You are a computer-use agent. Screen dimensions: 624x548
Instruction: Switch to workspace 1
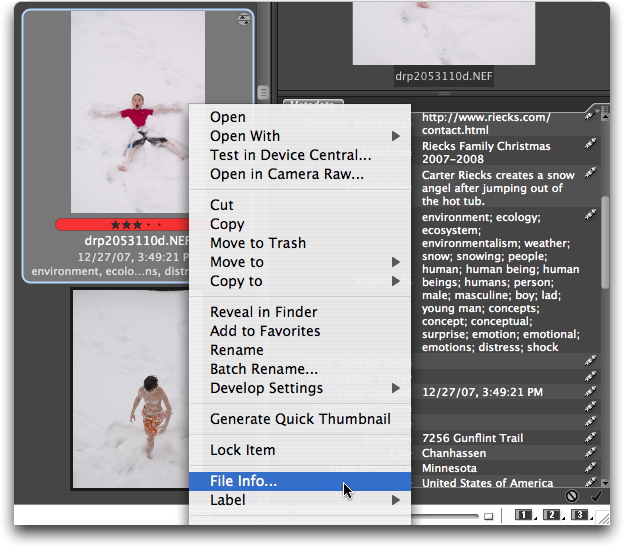click(523, 515)
